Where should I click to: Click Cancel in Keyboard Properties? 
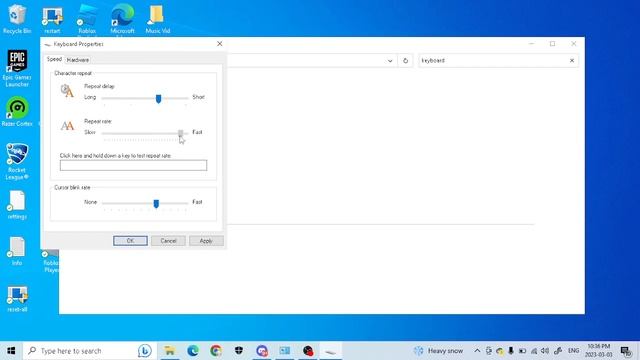tap(168, 241)
